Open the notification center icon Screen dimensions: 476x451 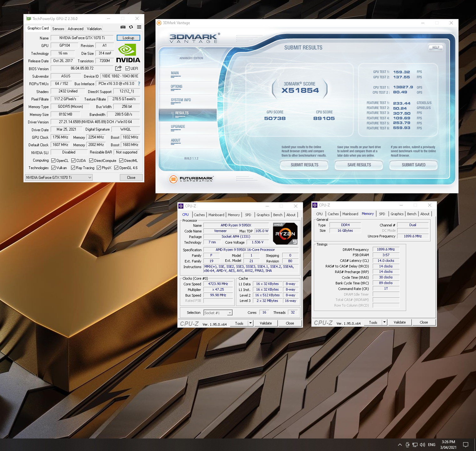[466, 445]
